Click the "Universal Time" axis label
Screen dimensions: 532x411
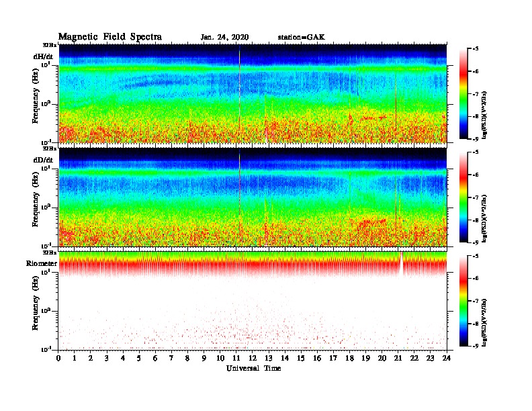click(x=253, y=368)
